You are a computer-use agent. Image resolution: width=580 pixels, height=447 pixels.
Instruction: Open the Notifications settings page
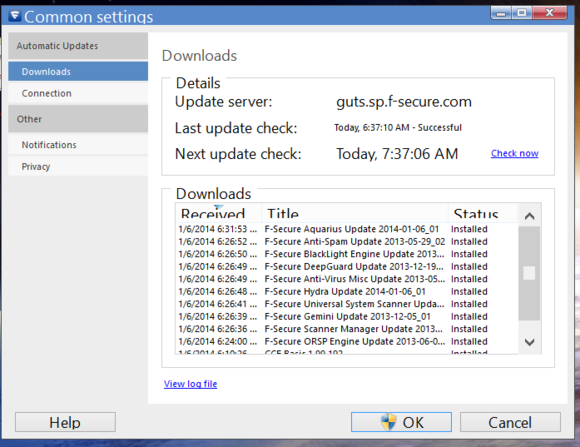(x=78, y=145)
